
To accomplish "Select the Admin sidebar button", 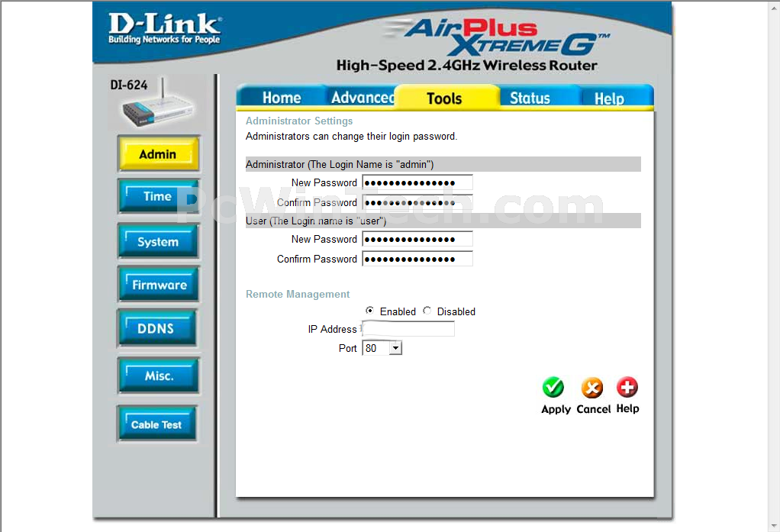I will [158, 154].
